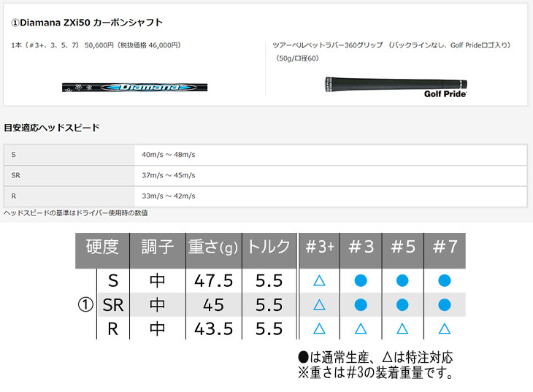The image size is (533, 392).
Task: Click the blue circle for SR row #5
Action: [x=402, y=305]
